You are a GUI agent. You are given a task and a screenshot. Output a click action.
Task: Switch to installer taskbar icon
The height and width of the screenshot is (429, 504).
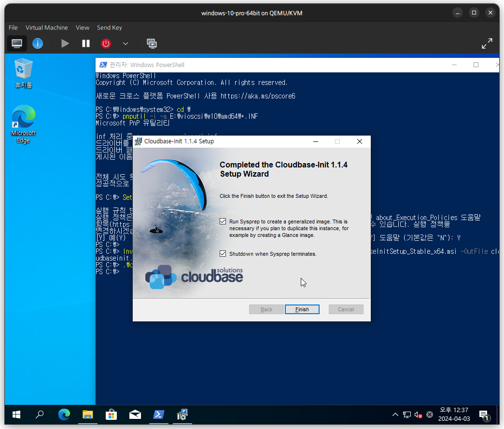click(182, 415)
